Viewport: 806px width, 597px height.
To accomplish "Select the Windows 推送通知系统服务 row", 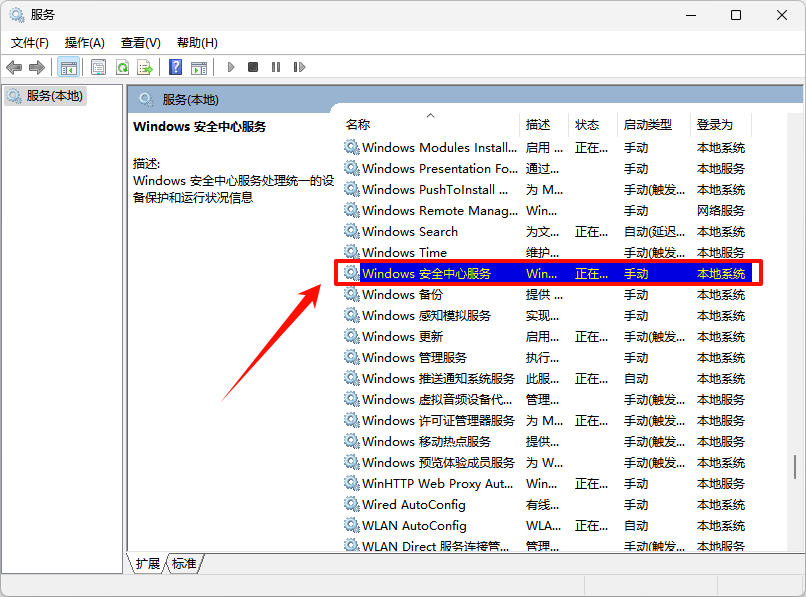I will point(547,379).
